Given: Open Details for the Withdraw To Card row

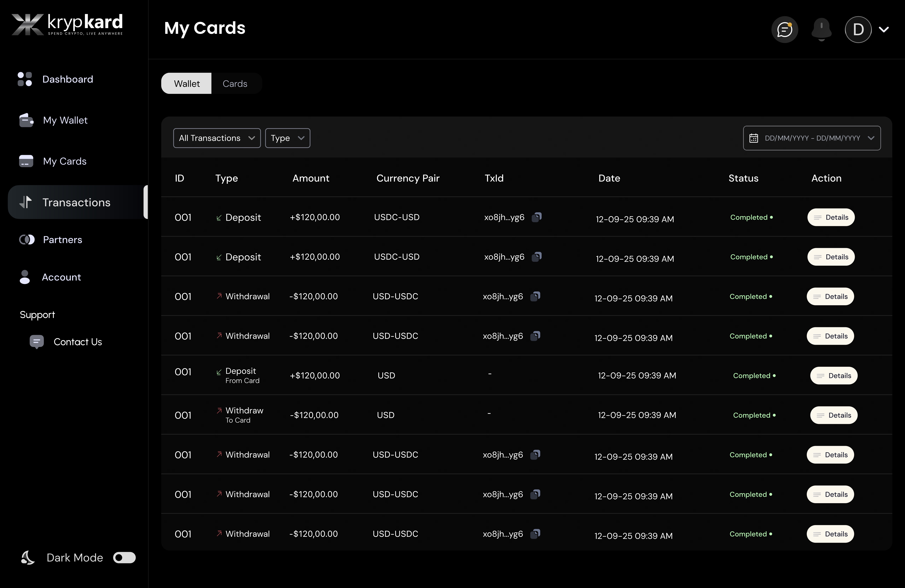Looking at the screenshot, I should 834,415.
